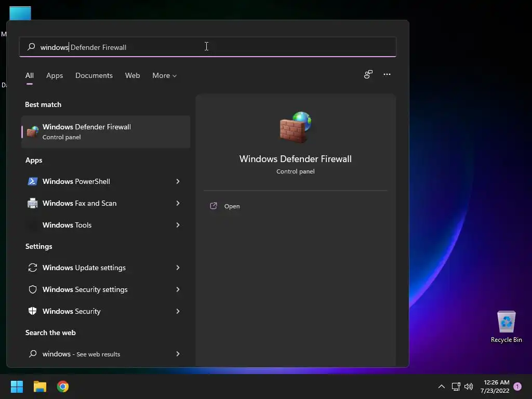Click the network status tray icon

[x=456, y=387]
